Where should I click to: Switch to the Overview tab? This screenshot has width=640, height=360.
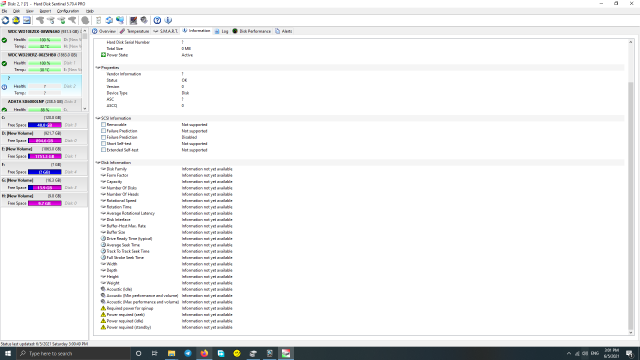tap(104, 31)
